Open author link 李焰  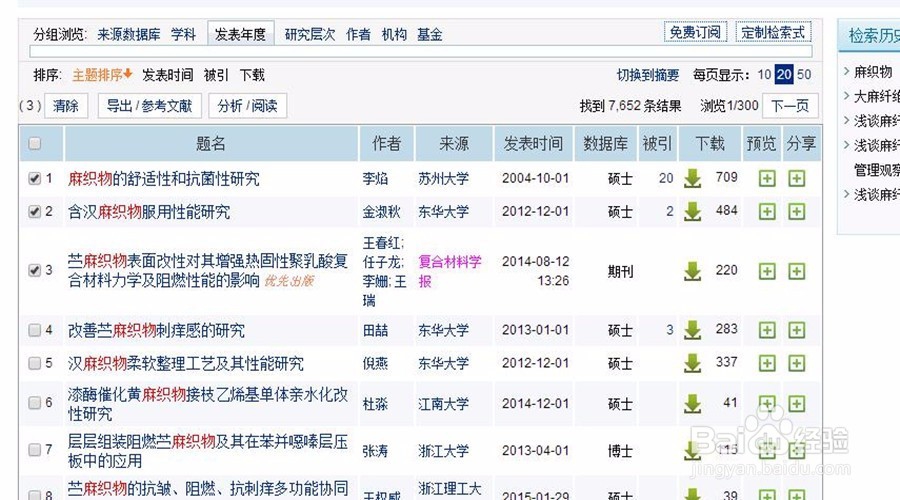[x=375, y=179]
